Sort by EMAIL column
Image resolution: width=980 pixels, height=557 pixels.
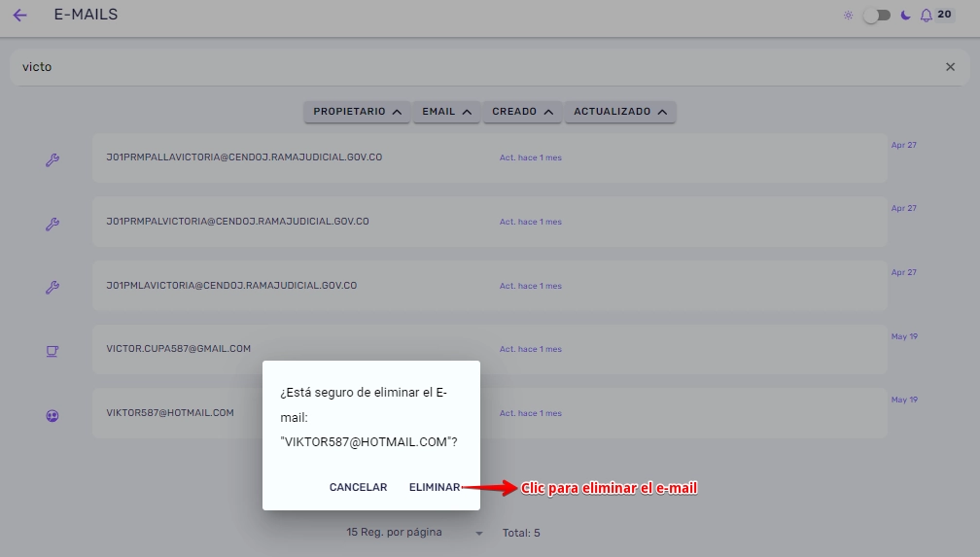click(x=446, y=112)
